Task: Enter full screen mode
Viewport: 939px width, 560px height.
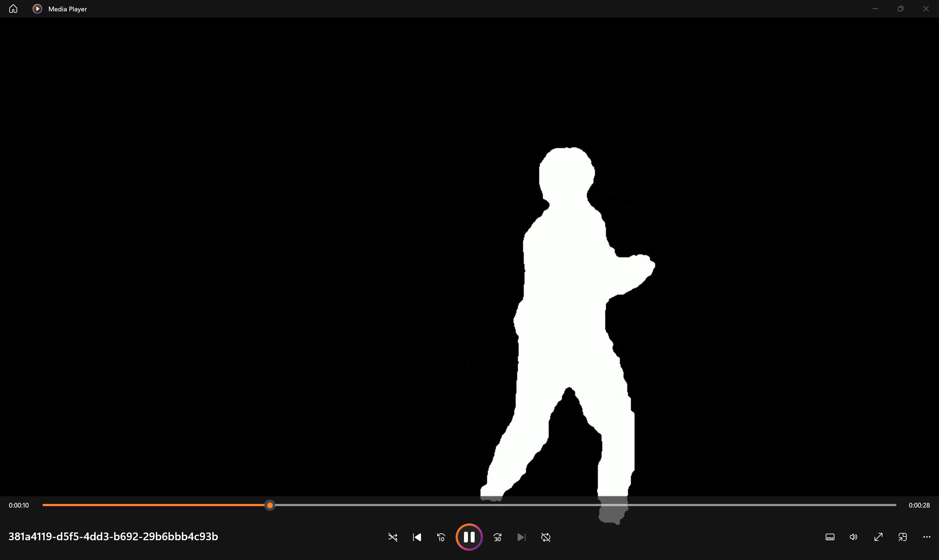Action: (x=878, y=537)
